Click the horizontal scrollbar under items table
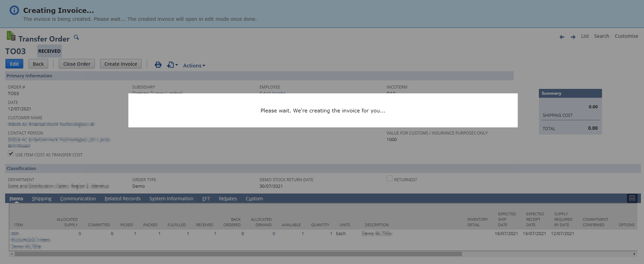Image resolution: width=644 pixels, height=264 pixels. [x=237, y=254]
